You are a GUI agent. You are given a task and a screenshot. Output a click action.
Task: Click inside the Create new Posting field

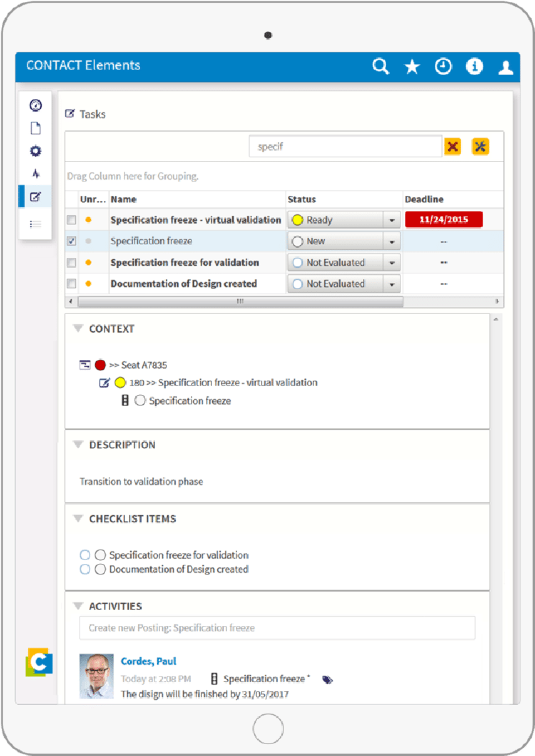click(x=277, y=627)
